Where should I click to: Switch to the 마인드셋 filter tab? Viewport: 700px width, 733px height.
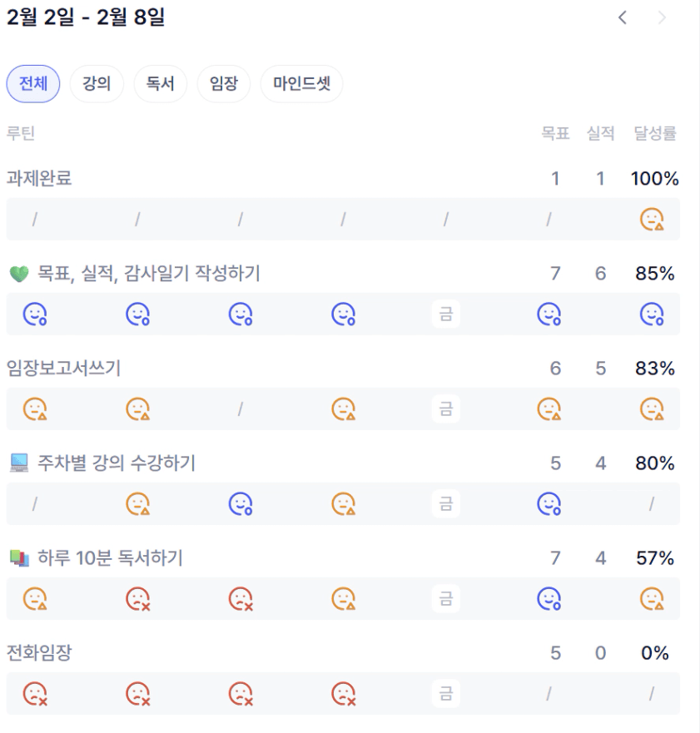pyautogui.click(x=301, y=84)
